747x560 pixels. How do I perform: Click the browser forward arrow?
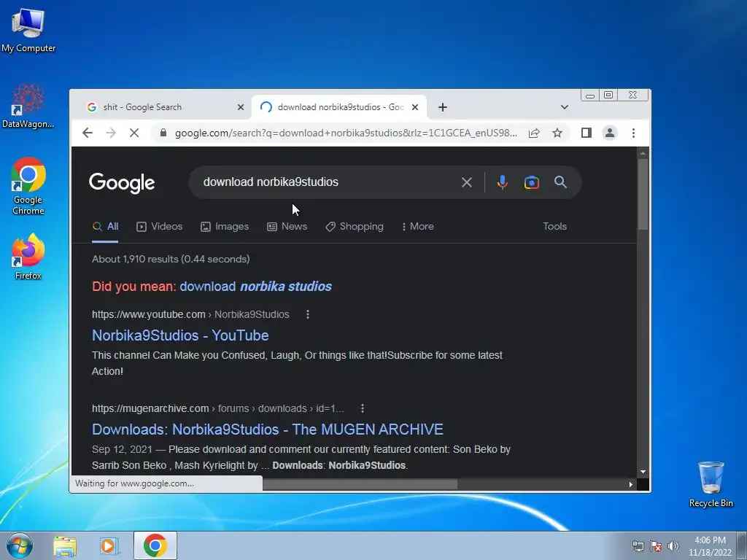click(x=111, y=133)
